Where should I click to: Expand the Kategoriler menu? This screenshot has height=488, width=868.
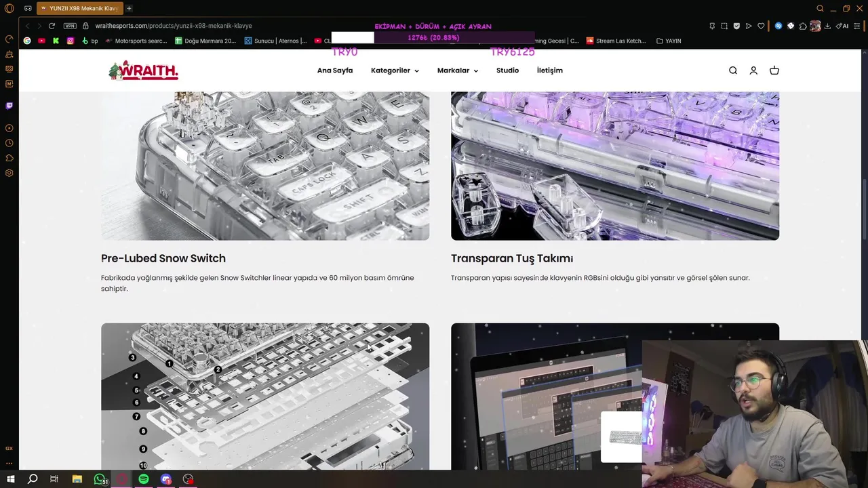coord(395,70)
